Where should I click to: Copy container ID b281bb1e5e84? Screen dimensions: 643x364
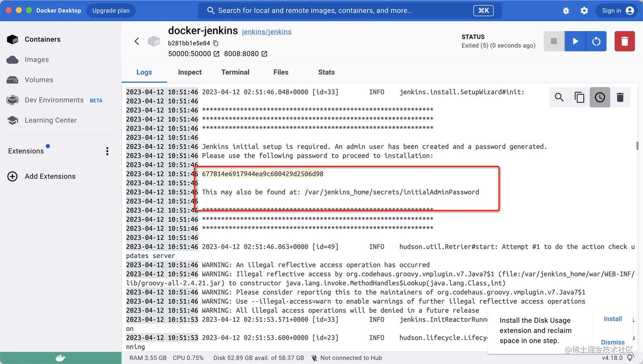click(x=216, y=43)
